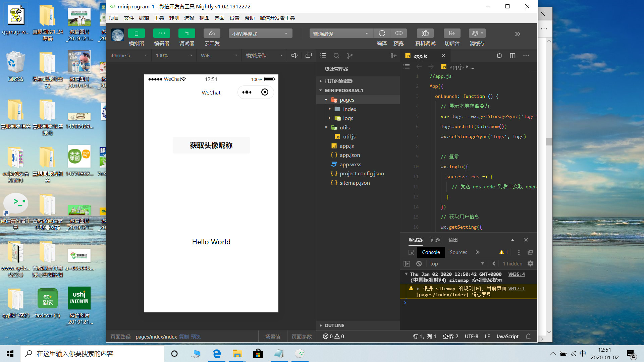
Task: Click the 获取头像昵称 button
Action: pos(211,145)
